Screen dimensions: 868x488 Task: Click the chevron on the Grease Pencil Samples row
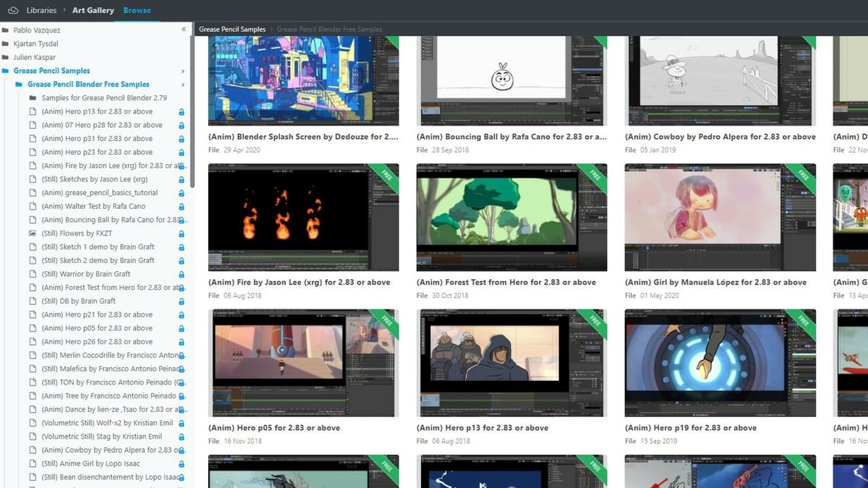click(182, 71)
